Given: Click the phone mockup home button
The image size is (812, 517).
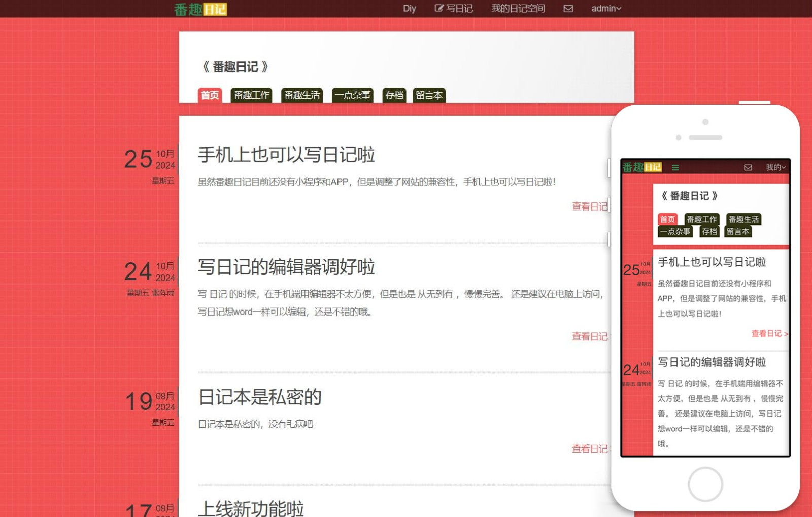Looking at the screenshot, I should pyautogui.click(x=705, y=485).
